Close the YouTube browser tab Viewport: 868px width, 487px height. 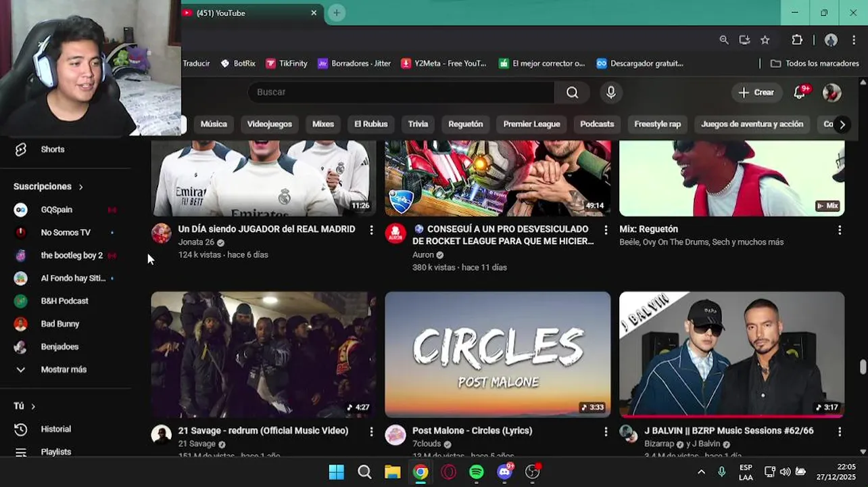(x=314, y=13)
